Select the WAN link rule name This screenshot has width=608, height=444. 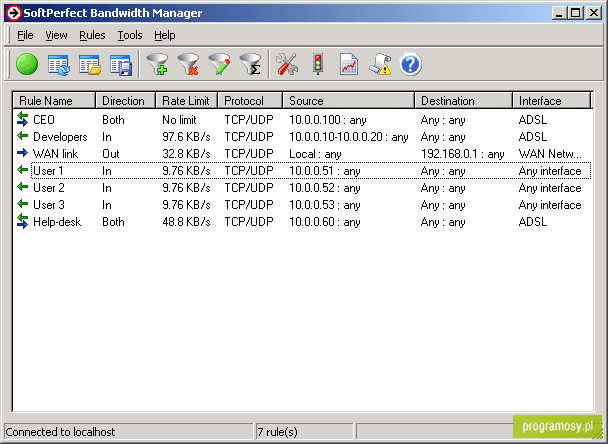[55, 154]
